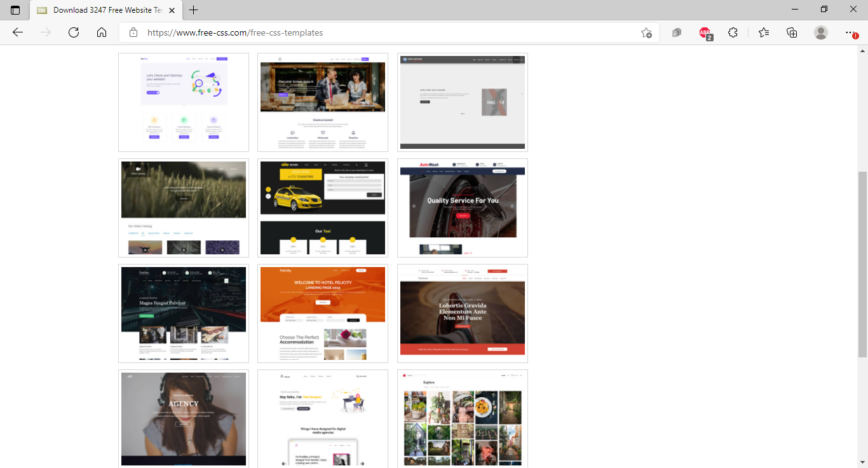Open the browser home page

(x=101, y=32)
